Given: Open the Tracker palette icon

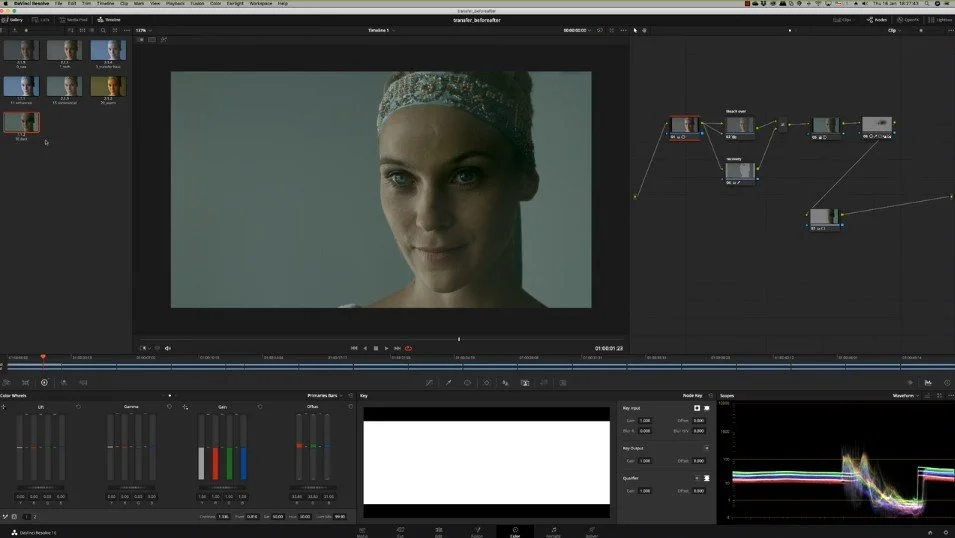Looking at the screenshot, I should [x=486, y=383].
